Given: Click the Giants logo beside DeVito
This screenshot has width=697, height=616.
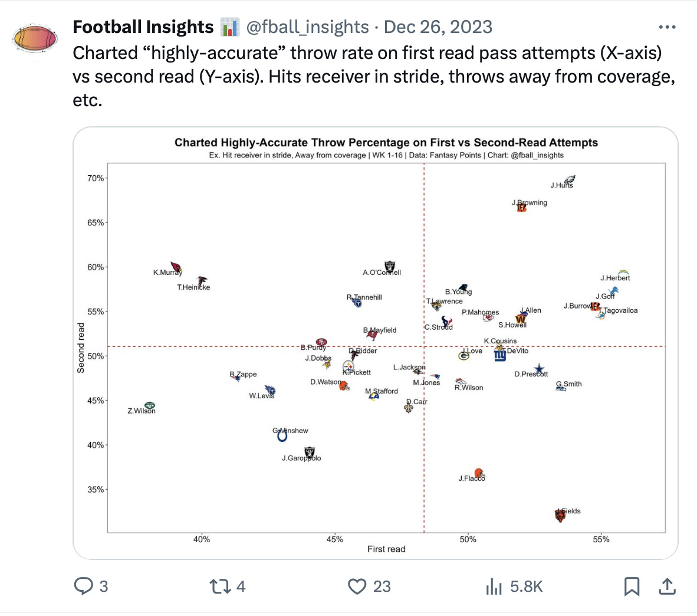Looking at the screenshot, I should coord(500,355).
